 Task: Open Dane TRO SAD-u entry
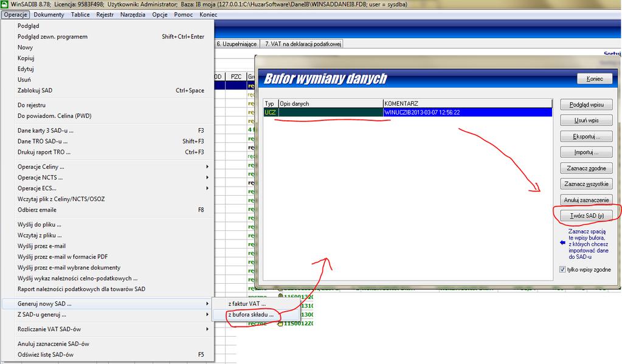(x=108, y=141)
